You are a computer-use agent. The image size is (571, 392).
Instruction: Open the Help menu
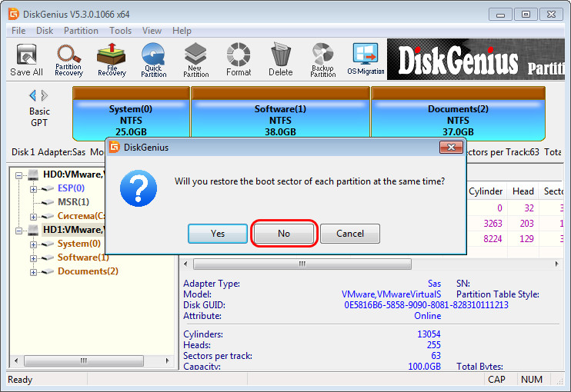click(182, 31)
